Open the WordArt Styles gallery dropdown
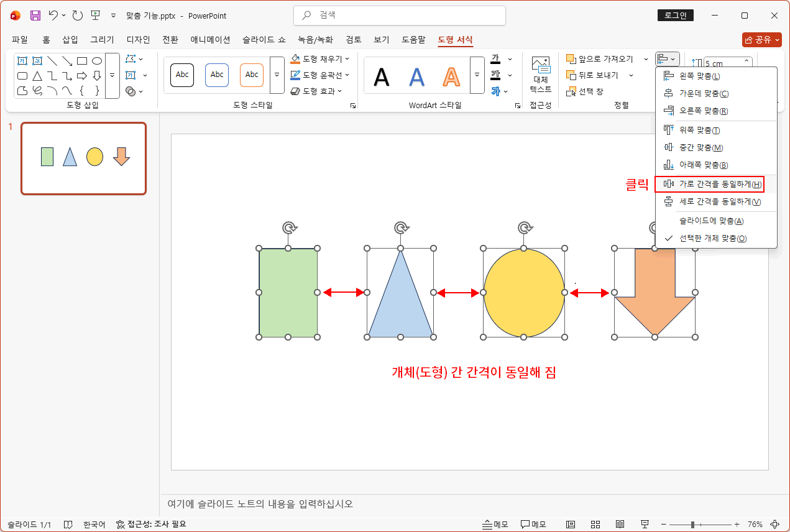This screenshot has height=532, width=790. point(476,75)
